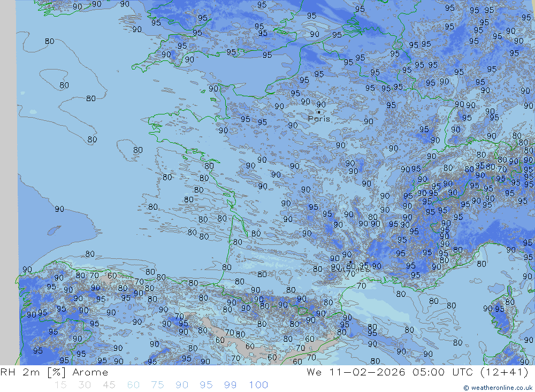This screenshot has width=535, height=392.
Task: Click the Paris city label
Action: pos(319,119)
